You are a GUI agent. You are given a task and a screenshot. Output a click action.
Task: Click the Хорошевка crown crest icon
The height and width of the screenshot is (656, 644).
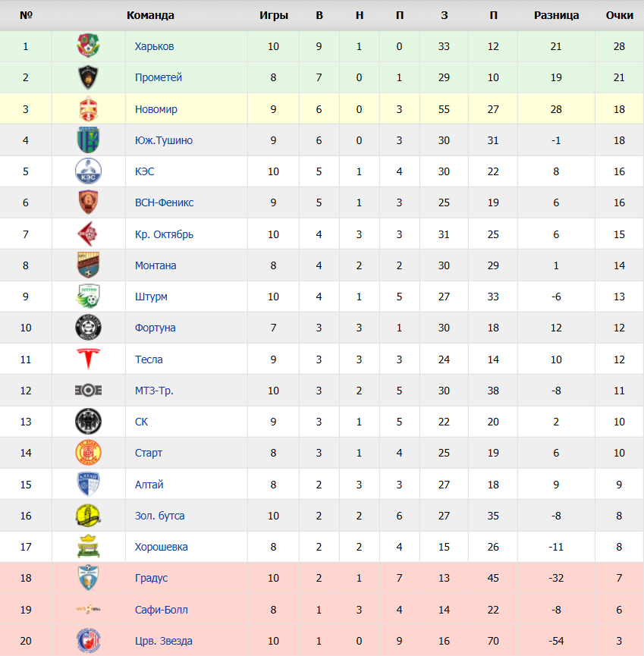(88, 547)
